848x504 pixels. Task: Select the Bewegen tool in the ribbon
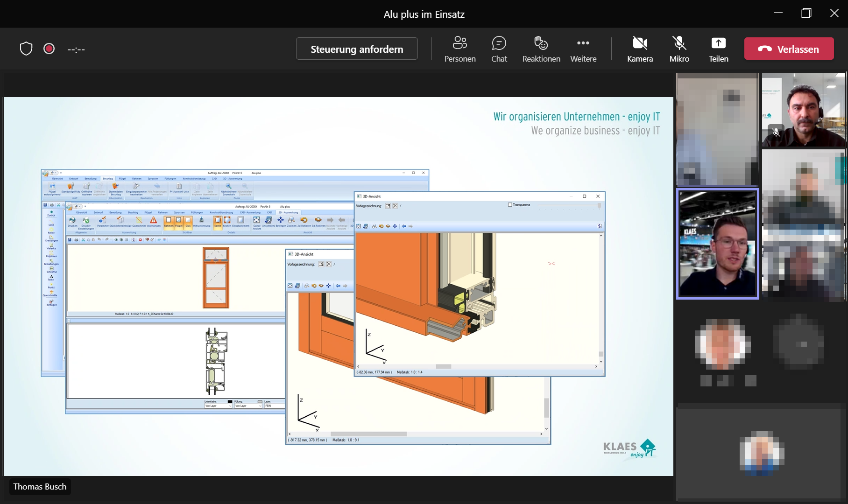281,222
